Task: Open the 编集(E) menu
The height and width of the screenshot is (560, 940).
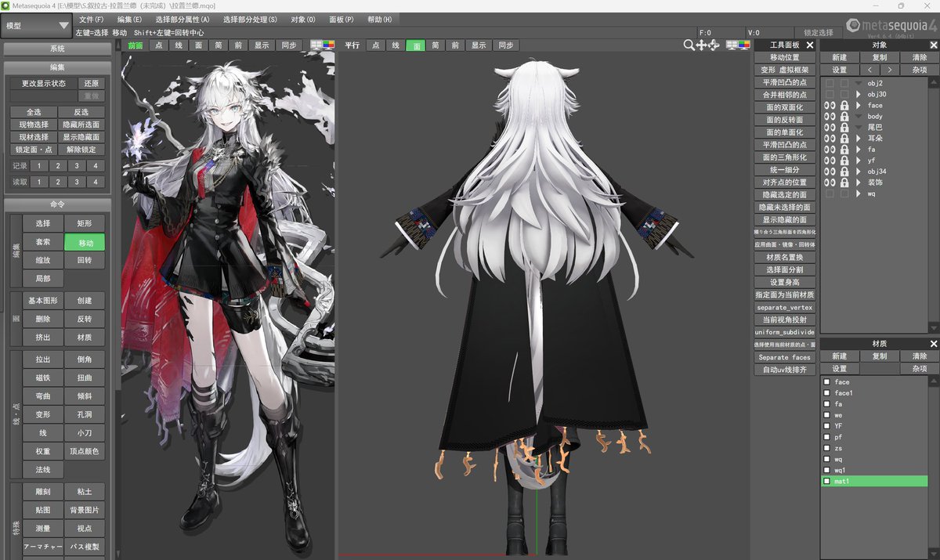Action: pos(129,20)
